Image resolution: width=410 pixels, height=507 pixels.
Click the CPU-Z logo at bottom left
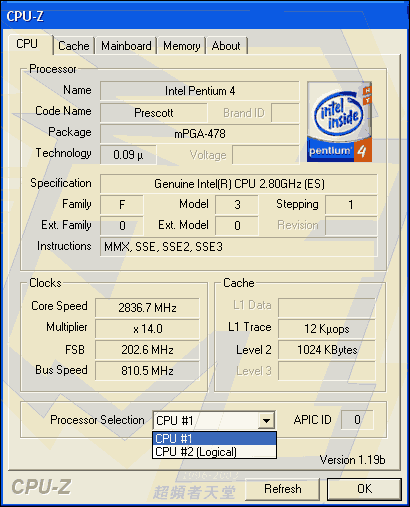click(41, 487)
